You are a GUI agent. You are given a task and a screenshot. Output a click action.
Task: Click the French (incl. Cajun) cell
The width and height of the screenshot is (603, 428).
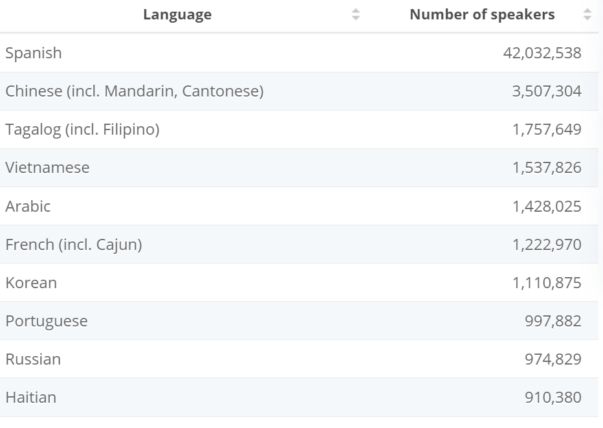[73, 244]
